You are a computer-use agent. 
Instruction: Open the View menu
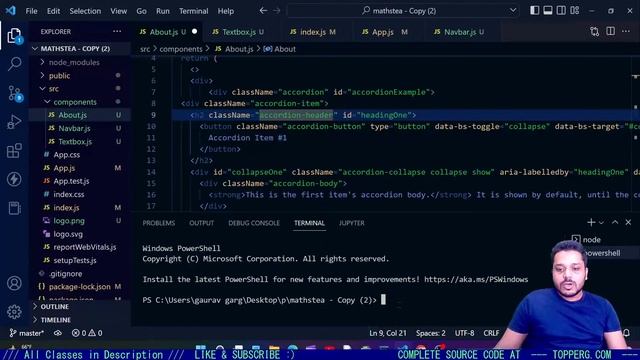pyautogui.click(x=118, y=11)
